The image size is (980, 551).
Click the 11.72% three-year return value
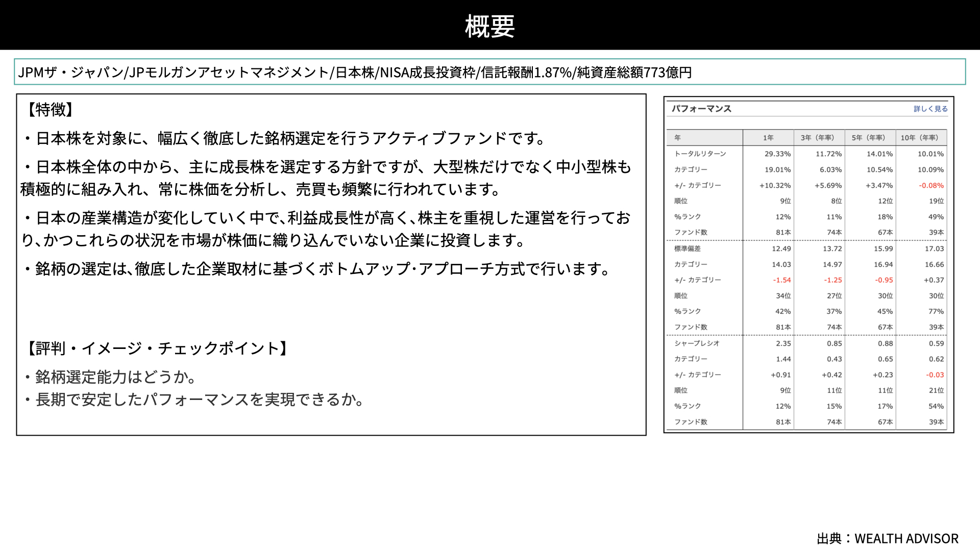tap(828, 154)
